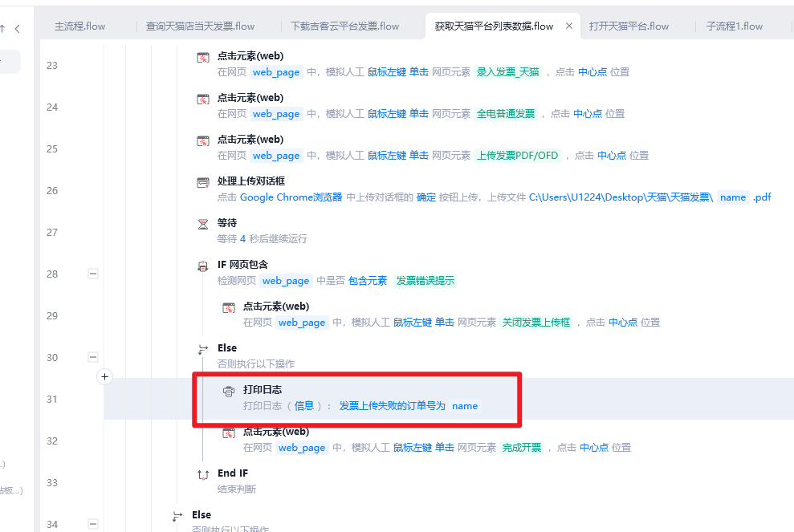This screenshot has width=794, height=532.
Task: Click 鼠标左键 on line 29
Action: 413,323
